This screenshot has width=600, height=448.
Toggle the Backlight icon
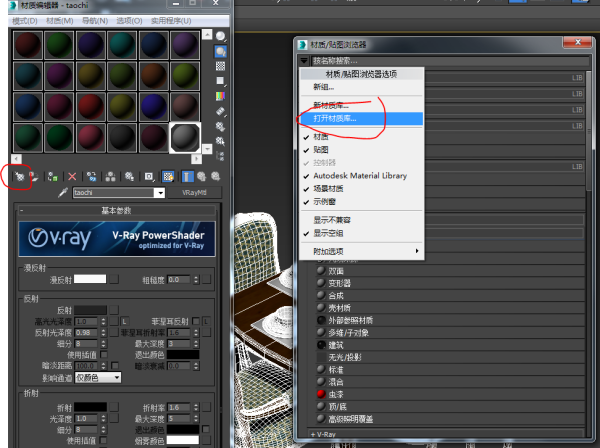220,51
